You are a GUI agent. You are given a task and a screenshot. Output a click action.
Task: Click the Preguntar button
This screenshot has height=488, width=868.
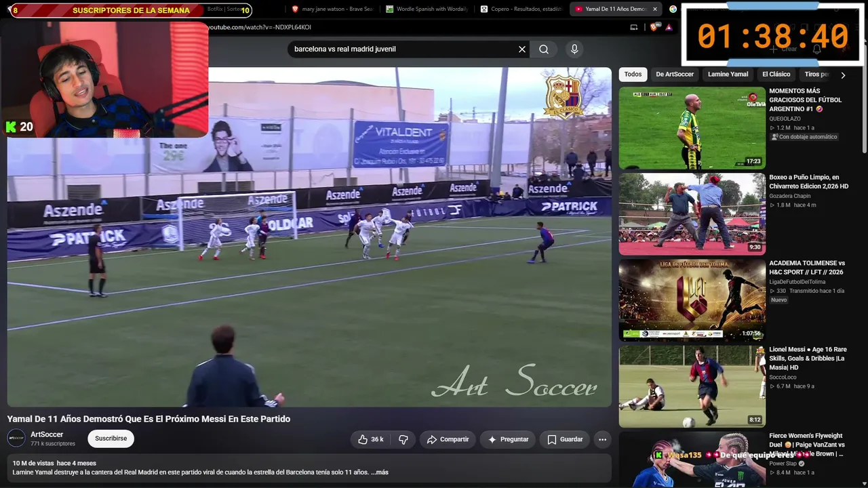pos(508,439)
